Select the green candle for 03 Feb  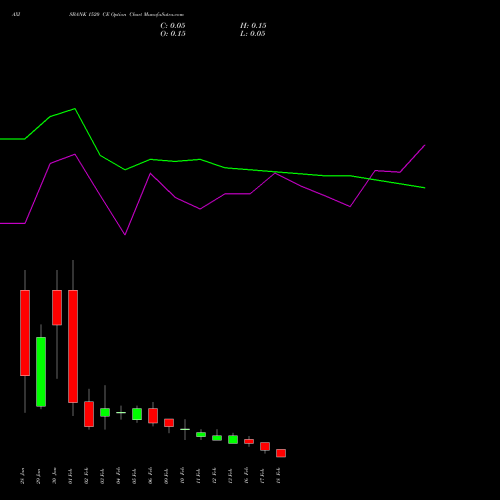[x=105, y=412]
